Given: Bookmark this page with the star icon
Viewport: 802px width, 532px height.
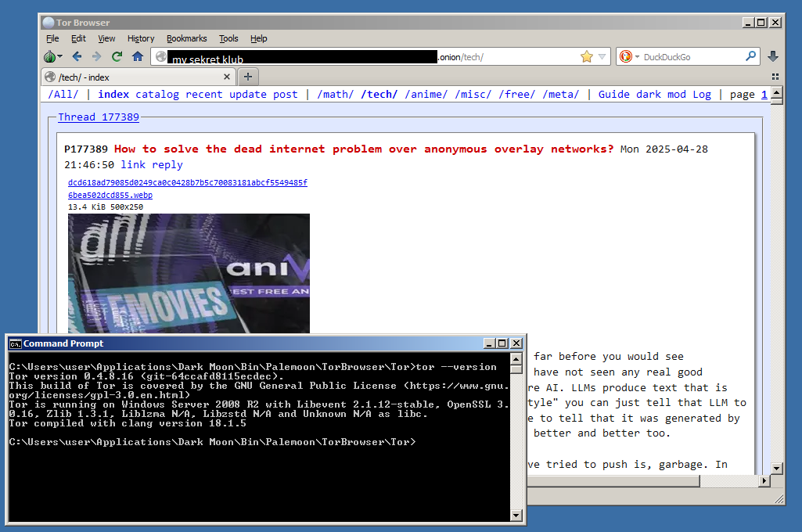Looking at the screenshot, I should click(x=587, y=57).
